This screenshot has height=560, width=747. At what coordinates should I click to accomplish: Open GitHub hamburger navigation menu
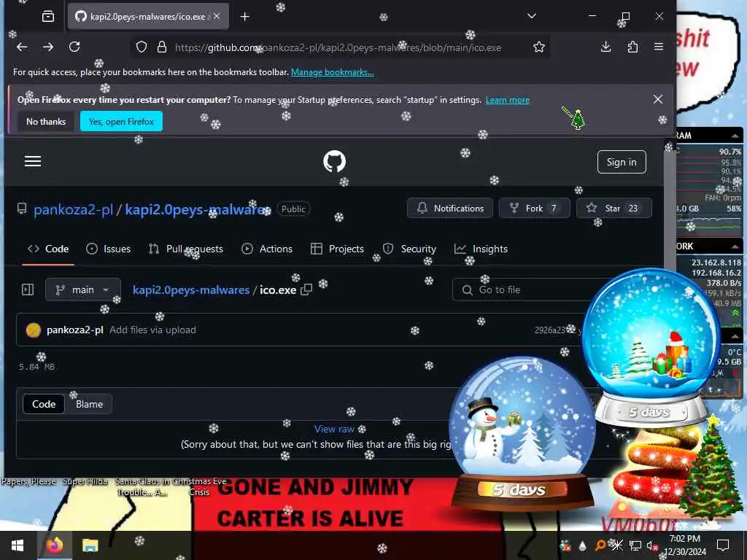[33, 161]
